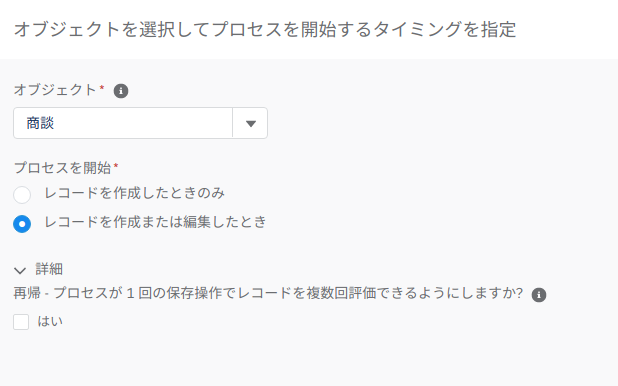Show the info icon help for 再帰 question
Viewport: 618px width, 386px height.
click(x=539, y=295)
